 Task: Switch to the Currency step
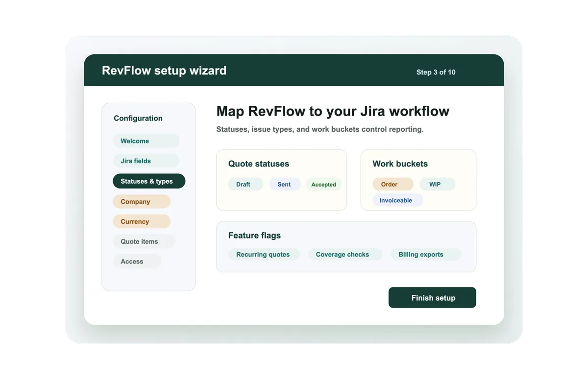pyautogui.click(x=142, y=221)
